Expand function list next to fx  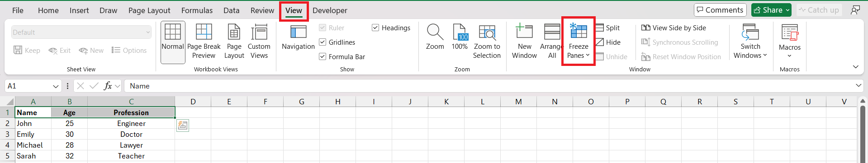[118, 86]
